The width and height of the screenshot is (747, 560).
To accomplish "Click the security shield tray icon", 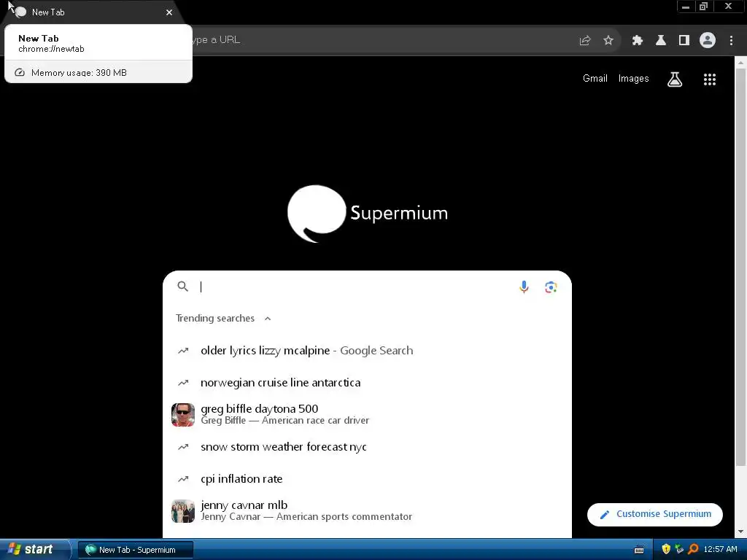I will coord(666,549).
